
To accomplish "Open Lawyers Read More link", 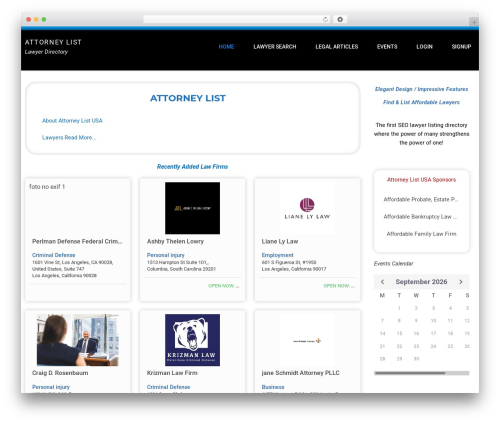I will click(x=69, y=137).
